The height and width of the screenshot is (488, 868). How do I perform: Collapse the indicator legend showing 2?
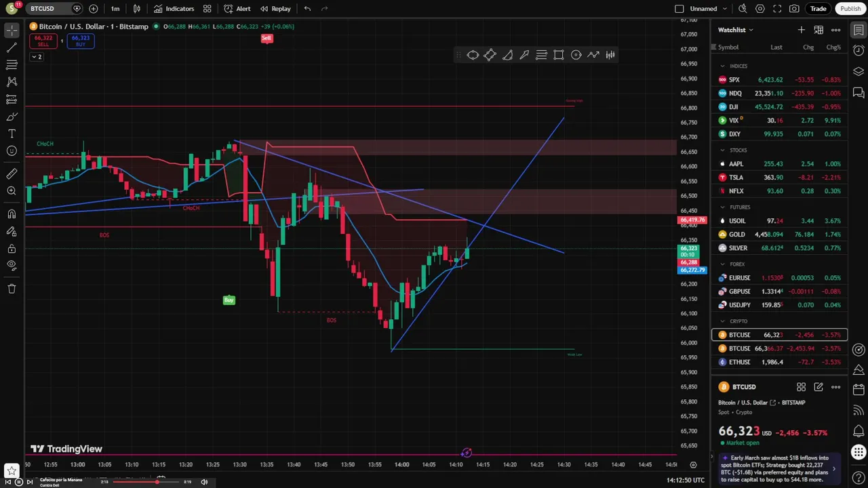tap(37, 56)
